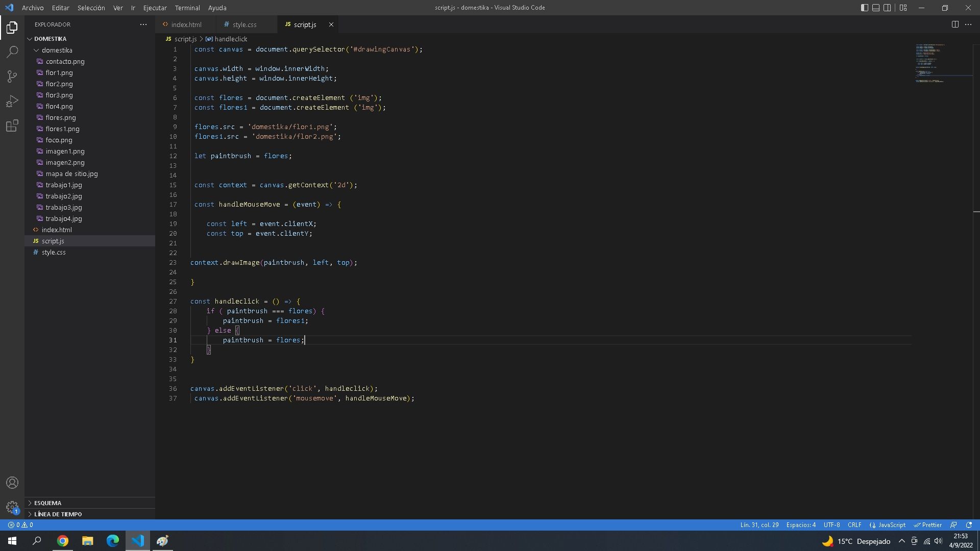The height and width of the screenshot is (551, 980).
Task: Click the VS Code logo icon
Action: pyautogui.click(x=9, y=8)
